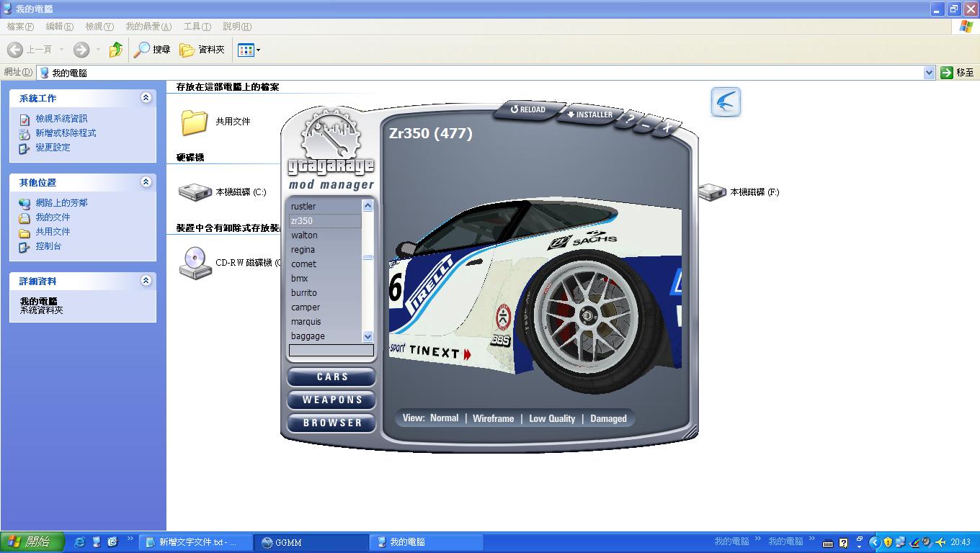
Task: Open the CARS category
Action: 331,377
